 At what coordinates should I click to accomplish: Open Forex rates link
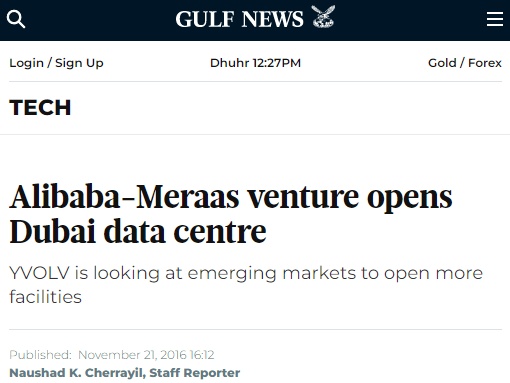[x=485, y=63]
